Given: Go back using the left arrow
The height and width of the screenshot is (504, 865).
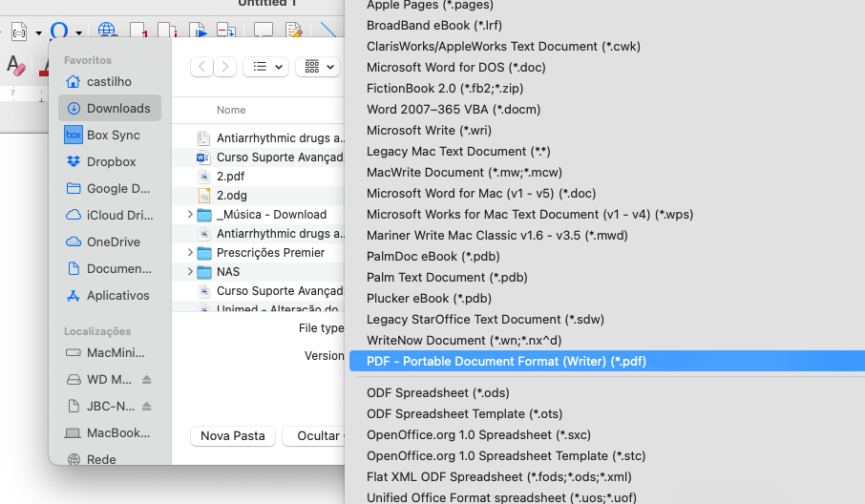Looking at the screenshot, I should (201, 67).
